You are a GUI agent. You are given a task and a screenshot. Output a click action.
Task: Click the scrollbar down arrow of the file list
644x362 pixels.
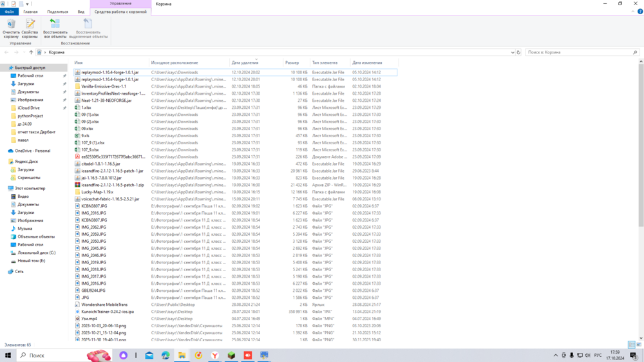click(x=641, y=338)
